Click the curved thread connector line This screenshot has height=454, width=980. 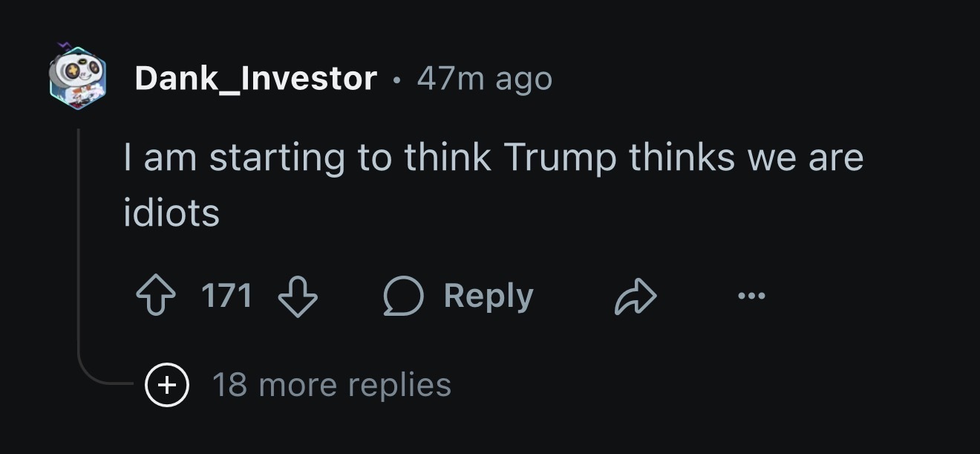pyautogui.click(x=97, y=382)
